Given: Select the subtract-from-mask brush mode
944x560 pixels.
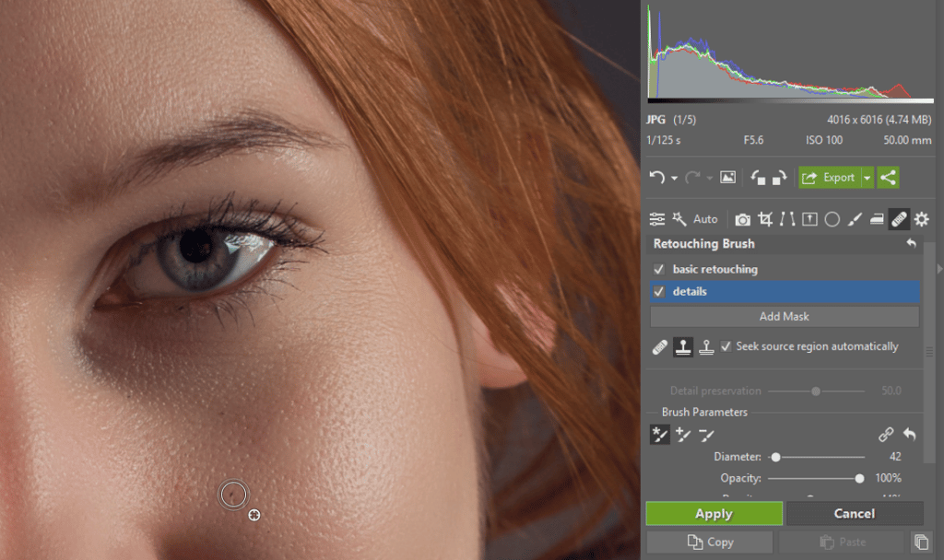Looking at the screenshot, I should [707, 435].
